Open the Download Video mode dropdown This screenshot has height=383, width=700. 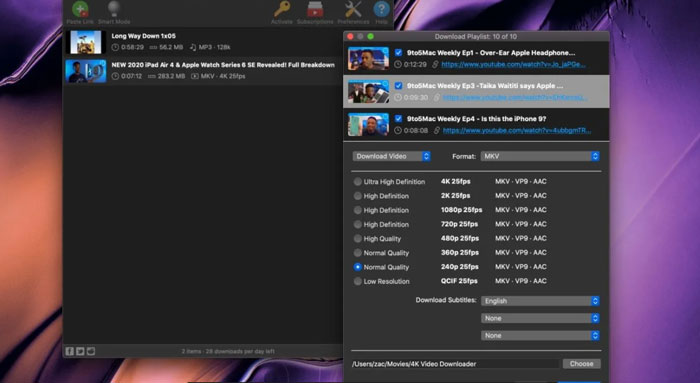click(392, 156)
